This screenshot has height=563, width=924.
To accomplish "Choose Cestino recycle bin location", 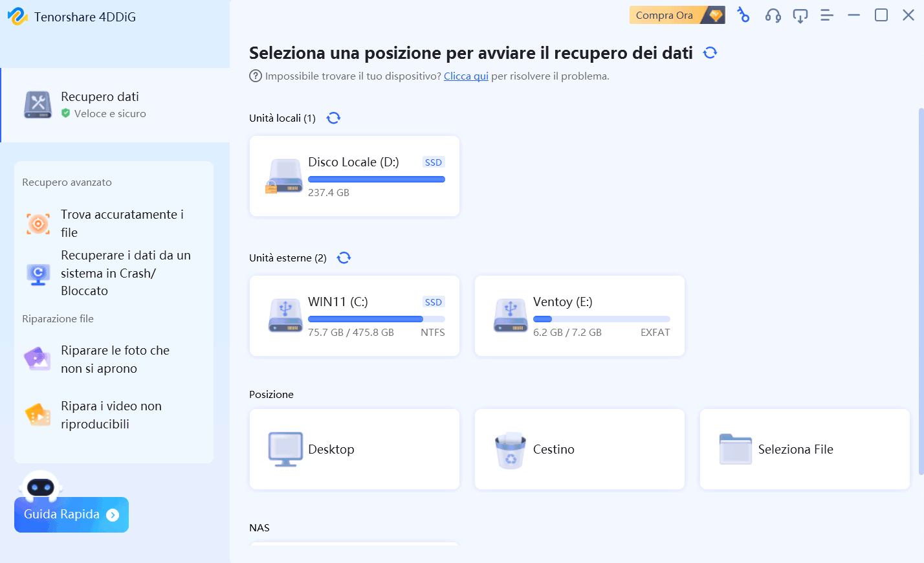I will [x=580, y=449].
